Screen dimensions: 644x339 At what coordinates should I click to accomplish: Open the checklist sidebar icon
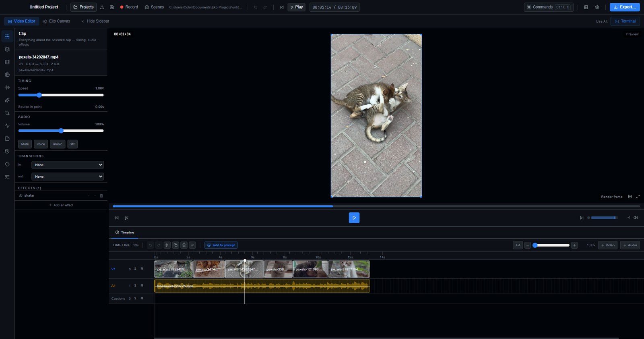(7, 177)
